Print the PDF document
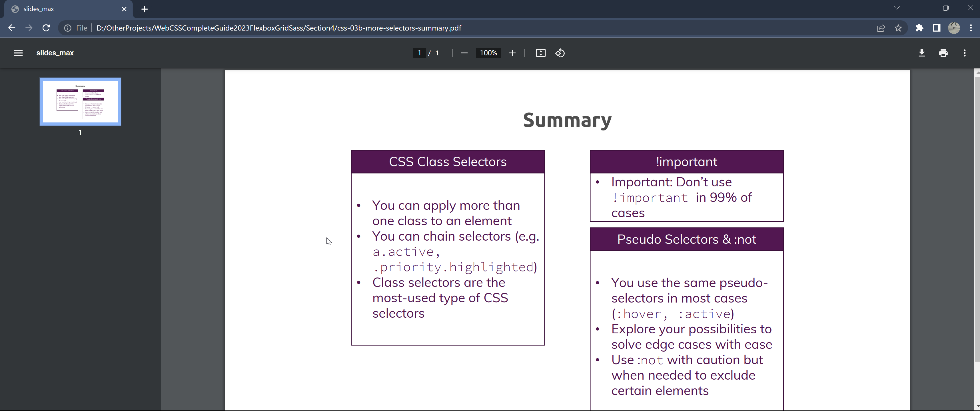Screen dimensions: 980x411 (943, 53)
